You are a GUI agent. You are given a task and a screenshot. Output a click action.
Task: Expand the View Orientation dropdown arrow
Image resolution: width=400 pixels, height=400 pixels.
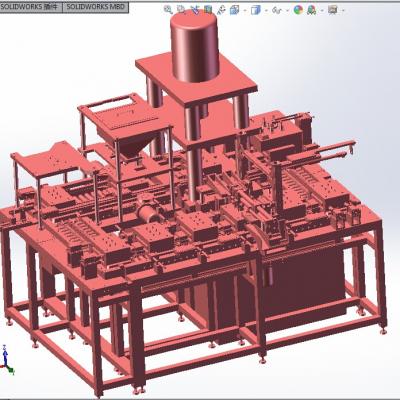click(x=245, y=11)
